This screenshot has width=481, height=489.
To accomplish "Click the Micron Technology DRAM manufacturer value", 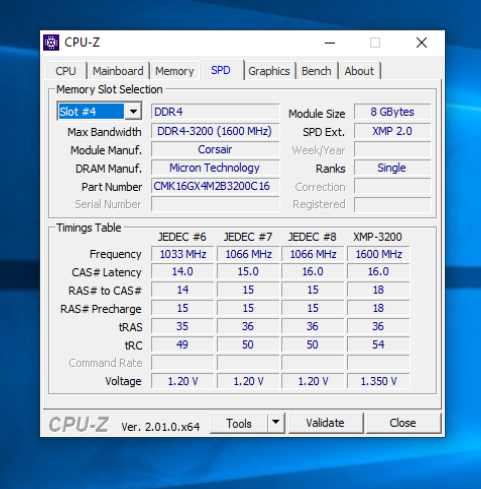I will pos(215,168).
